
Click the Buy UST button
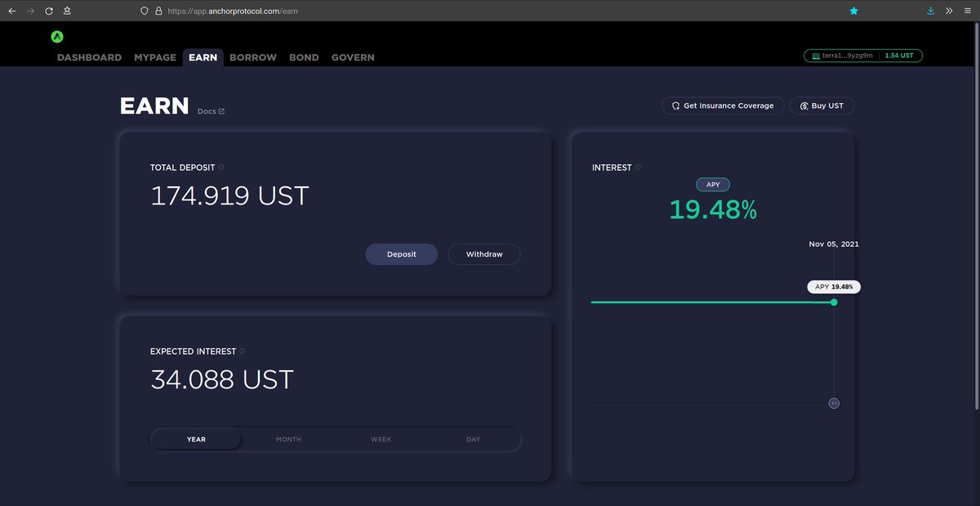point(822,105)
